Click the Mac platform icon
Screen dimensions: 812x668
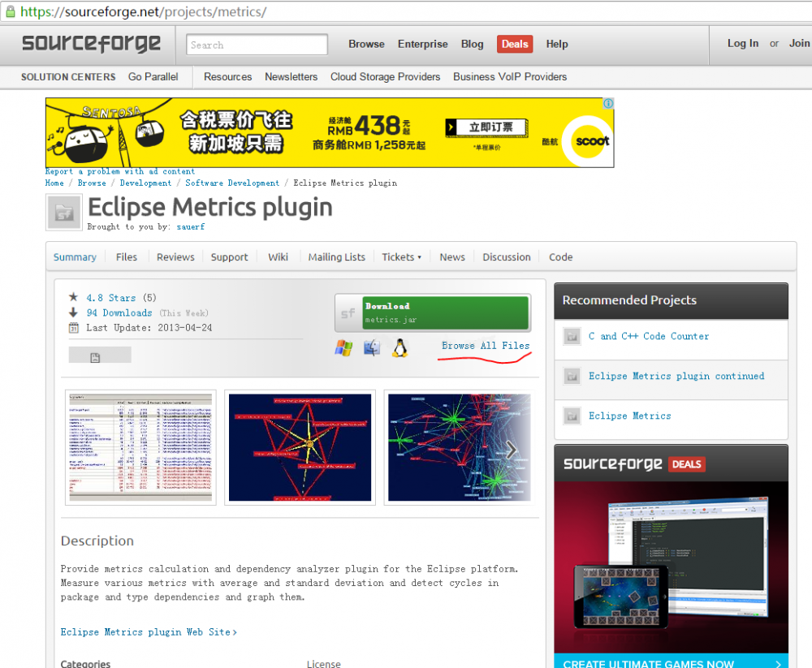click(372, 348)
